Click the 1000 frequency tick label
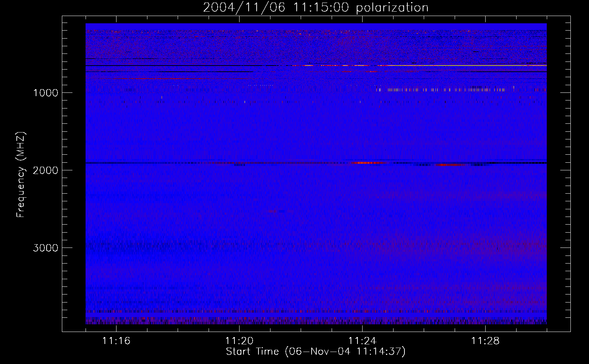 46,93
